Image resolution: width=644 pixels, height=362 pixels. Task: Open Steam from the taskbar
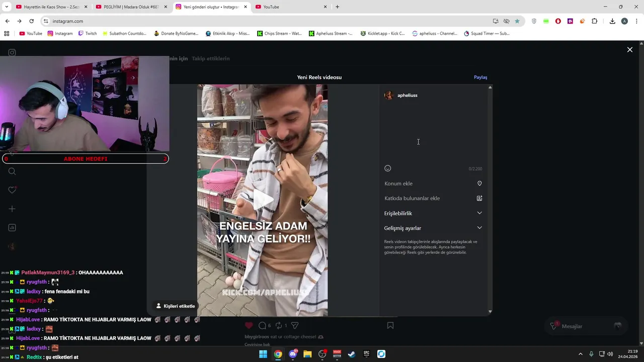[x=352, y=354]
